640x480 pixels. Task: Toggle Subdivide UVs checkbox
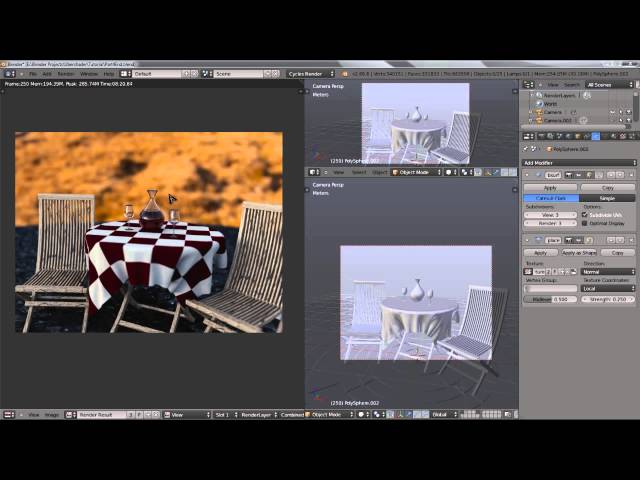point(585,214)
